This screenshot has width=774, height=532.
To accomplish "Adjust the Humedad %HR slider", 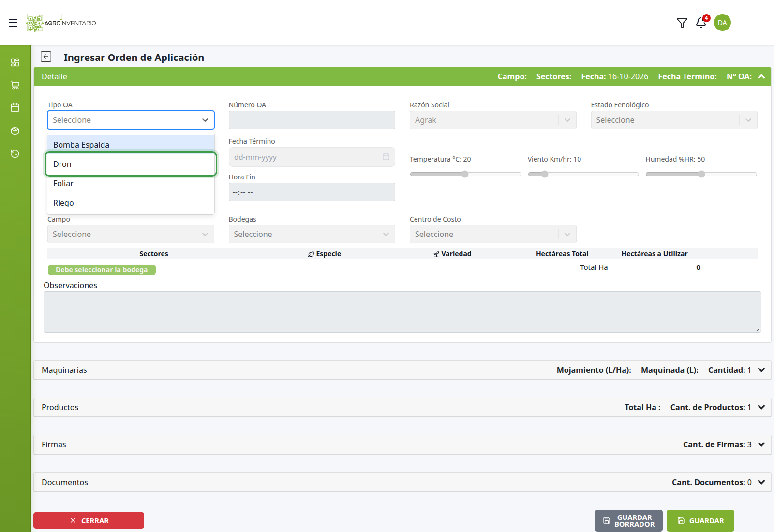I will coord(701,174).
